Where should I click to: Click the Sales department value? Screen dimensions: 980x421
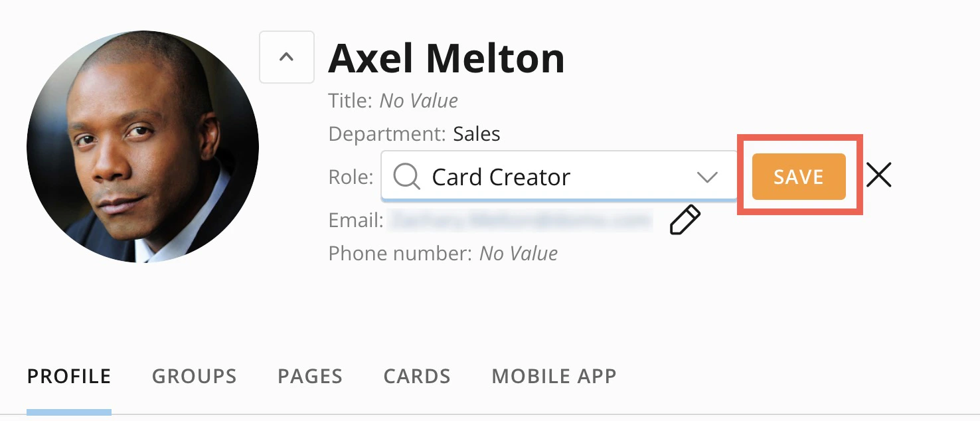click(x=477, y=134)
